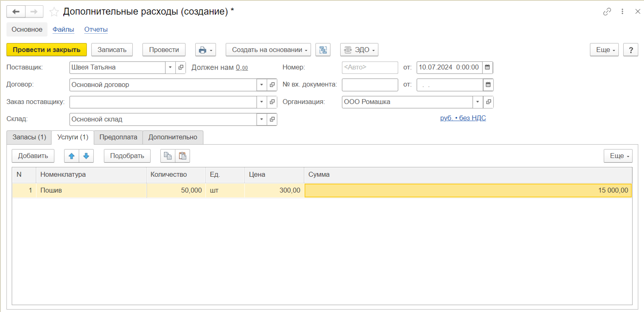Screen dimensions: 644x312
Task: Open the top Еще menu
Action: [604, 50]
